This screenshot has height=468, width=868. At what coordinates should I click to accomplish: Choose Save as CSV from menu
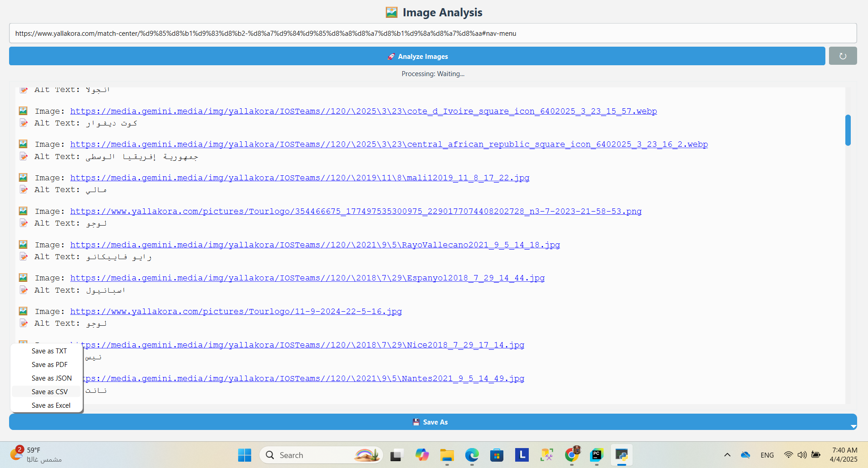(49, 392)
